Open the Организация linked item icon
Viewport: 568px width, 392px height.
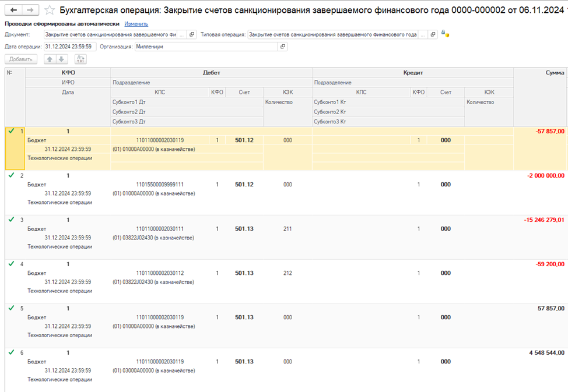coord(283,47)
